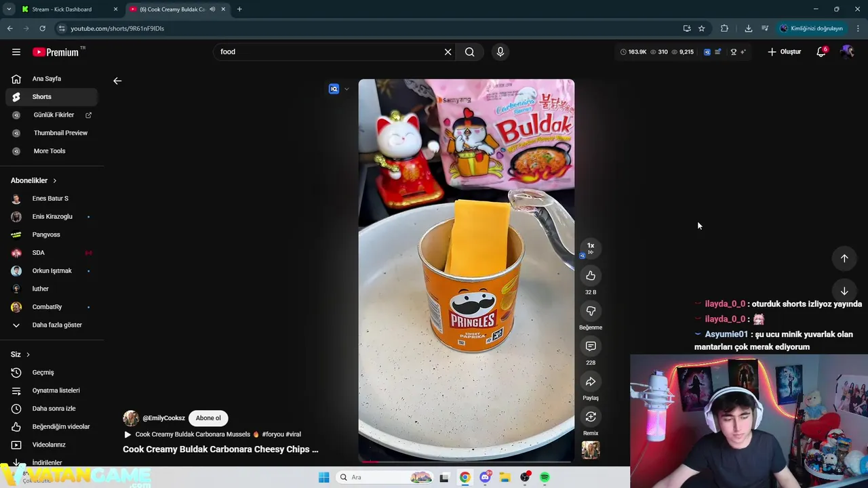The width and height of the screenshot is (868, 488).
Task: Click the trophy icon in the stats bar
Action: (x=733, y=52)
